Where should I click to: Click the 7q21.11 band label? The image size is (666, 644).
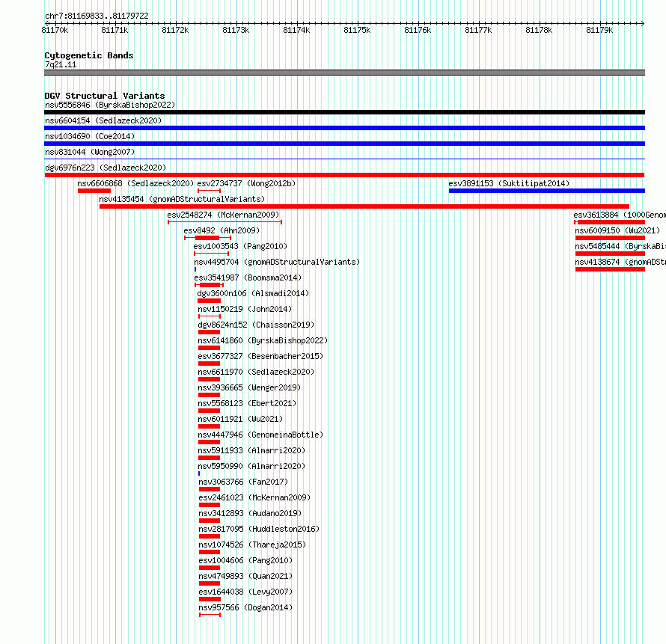(61, 64)
